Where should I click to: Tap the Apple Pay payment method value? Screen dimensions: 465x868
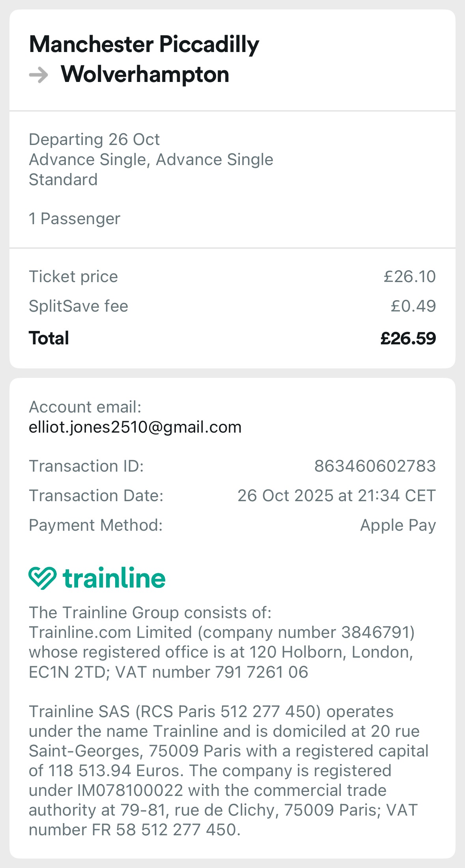coord(398,525)
